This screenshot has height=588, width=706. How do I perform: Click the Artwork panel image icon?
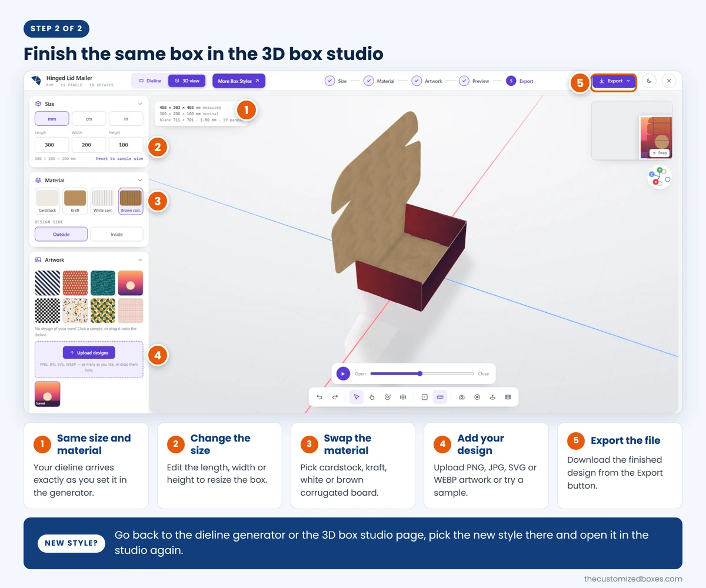(38, 260)
